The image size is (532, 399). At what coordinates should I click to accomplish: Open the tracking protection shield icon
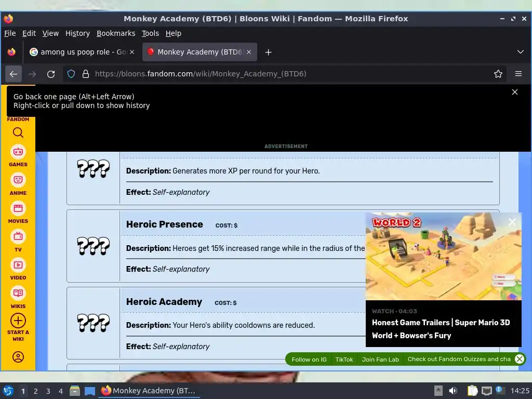coord(71,74)
